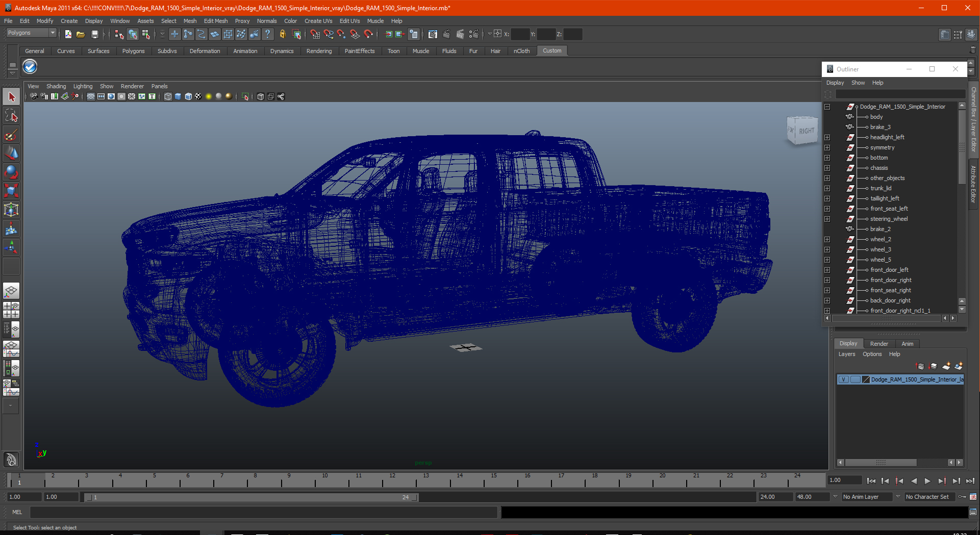Toggle wireframe display in panel toolbar
The height and width of the screenshot is (535, 980).
click(x=168, y=96)
